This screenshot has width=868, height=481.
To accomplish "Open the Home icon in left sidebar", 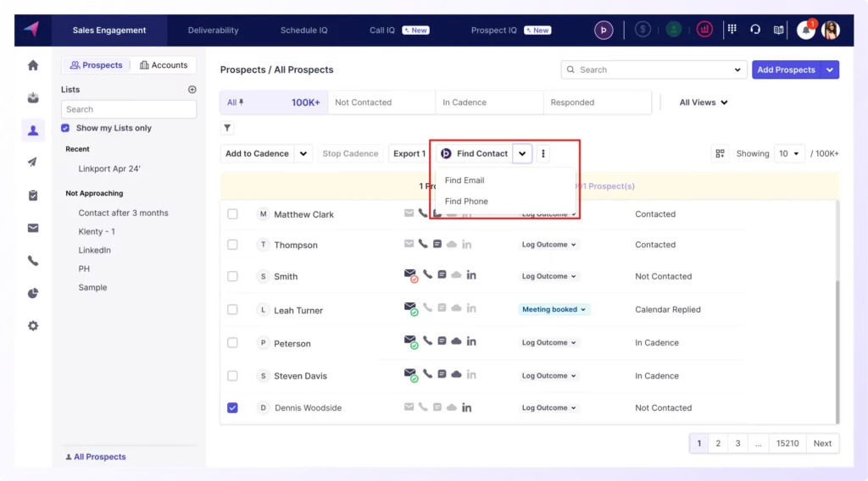I will (x=33, y=65).
